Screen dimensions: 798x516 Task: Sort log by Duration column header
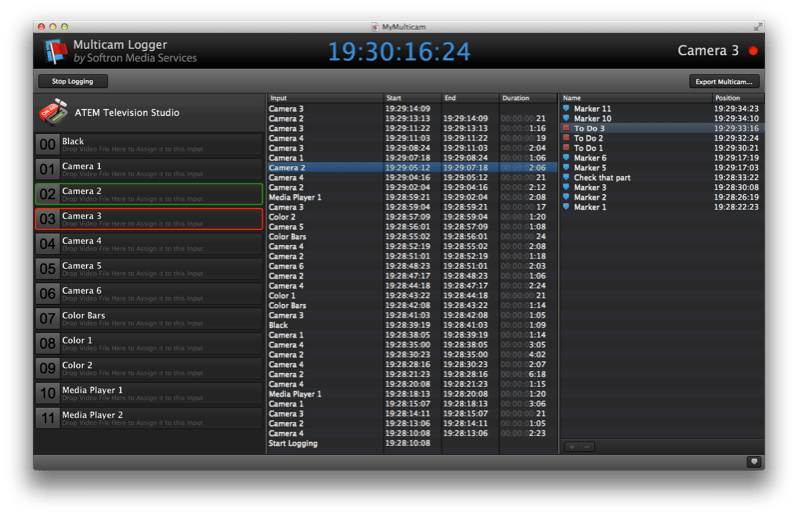(528, 98)
